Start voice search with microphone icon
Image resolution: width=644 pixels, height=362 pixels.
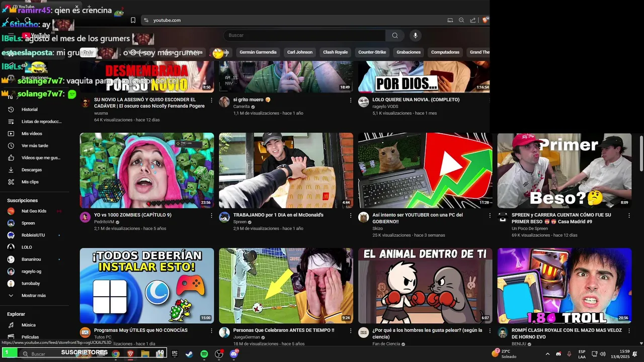pos(415,35)
